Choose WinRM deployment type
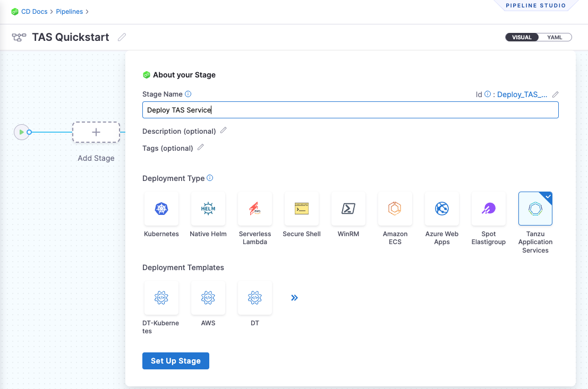588x389 pixels. 348,209
